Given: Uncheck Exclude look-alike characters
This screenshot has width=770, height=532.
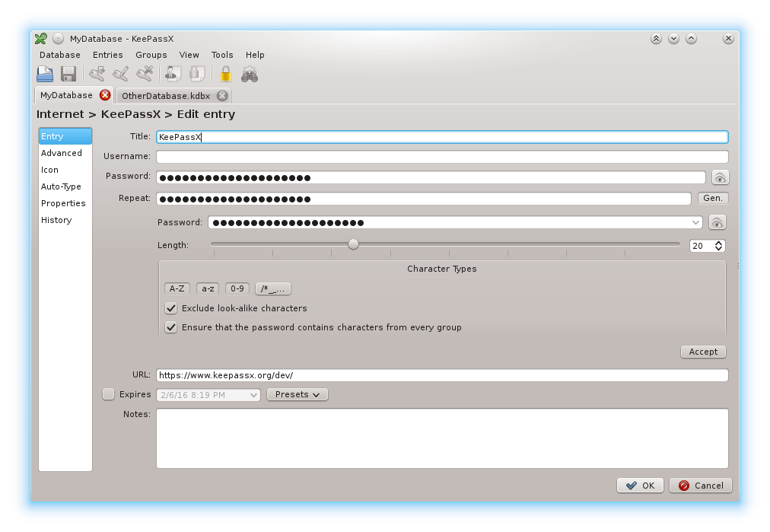Looking at the screenshot, I should 170,308.
